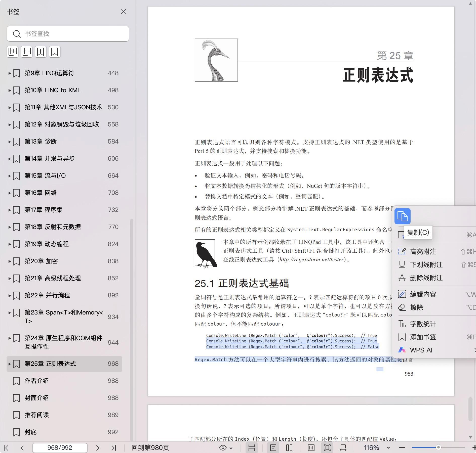
Task: Choose 高亮附注 from the context menu
Action: [x=423, y=252]
